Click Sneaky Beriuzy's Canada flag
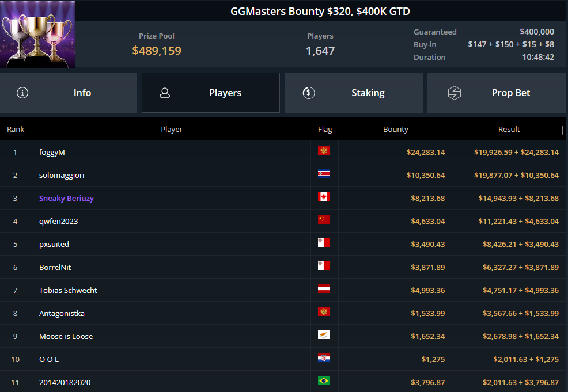568x392 pixels. pyautogui.click(x=324, y=196)
